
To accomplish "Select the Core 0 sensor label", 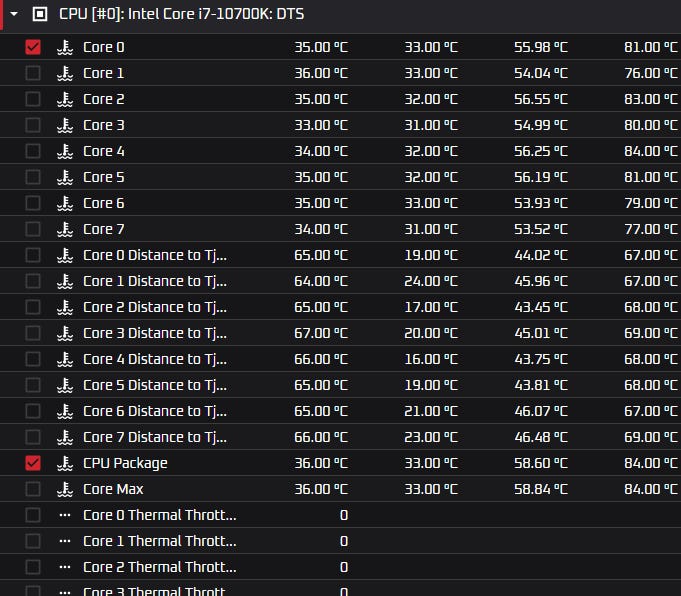I will pos(104,47).
